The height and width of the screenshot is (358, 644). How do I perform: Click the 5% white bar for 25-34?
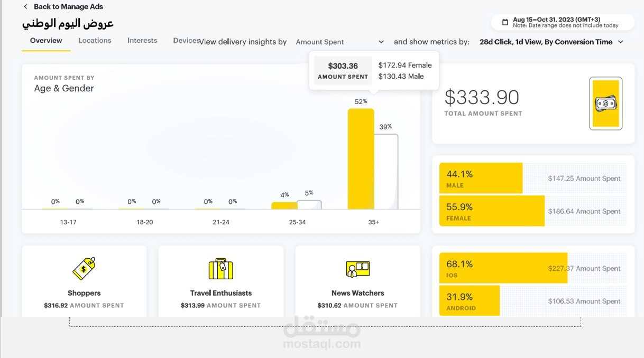click(309, 204)
